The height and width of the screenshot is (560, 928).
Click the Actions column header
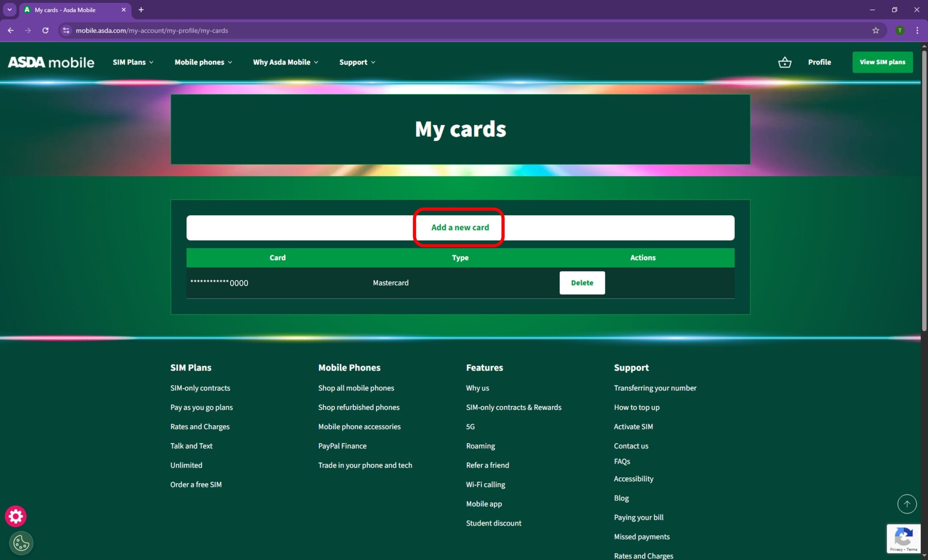(642, 258)
